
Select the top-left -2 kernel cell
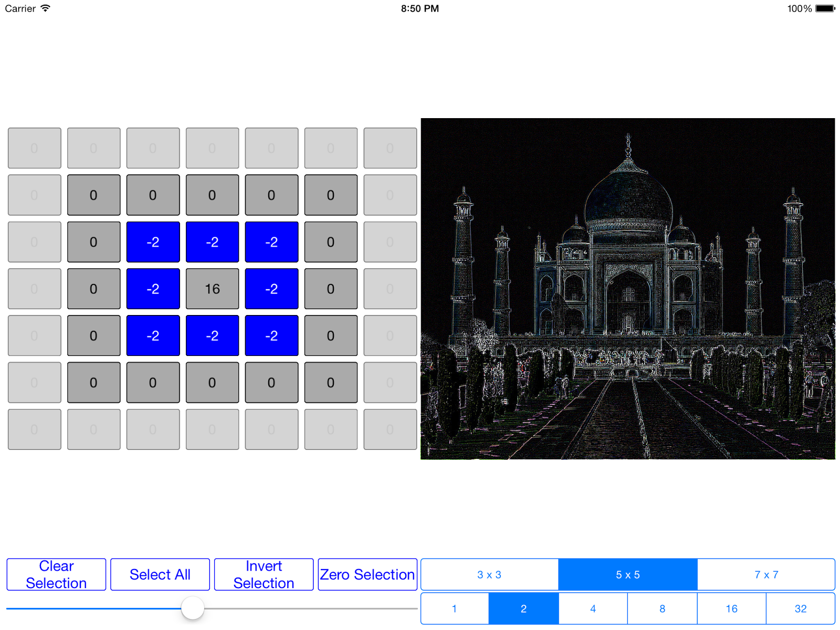(x=153, y=241)
